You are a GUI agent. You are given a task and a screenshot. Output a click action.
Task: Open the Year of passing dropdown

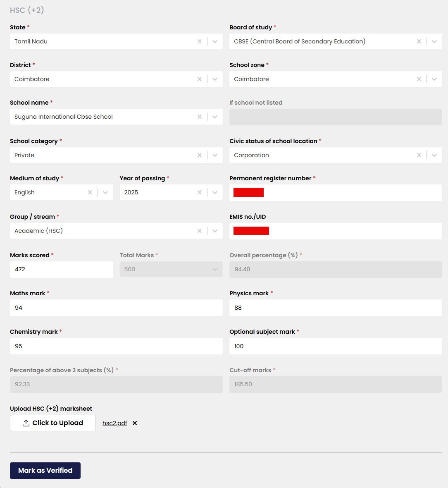point(215,192)
